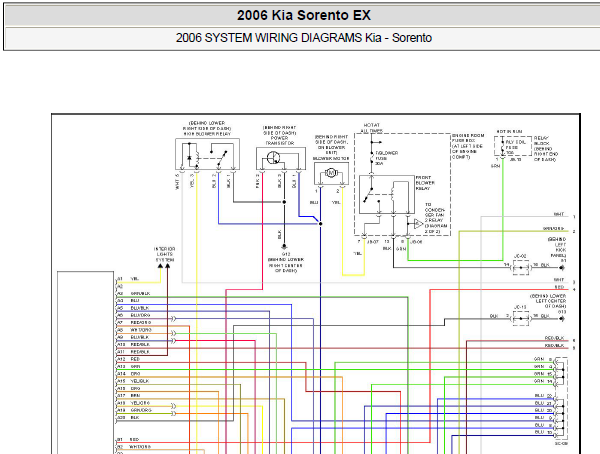Screen dimensions: 600x454
Task: Click the yellow arrow under Interior Lights System
Action: [x=160, y=266]
